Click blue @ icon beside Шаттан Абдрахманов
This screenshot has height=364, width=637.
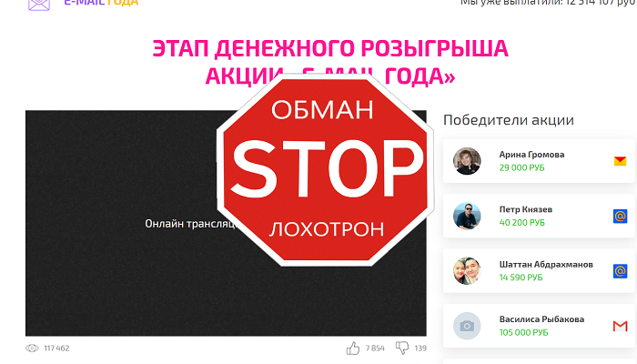620,271
